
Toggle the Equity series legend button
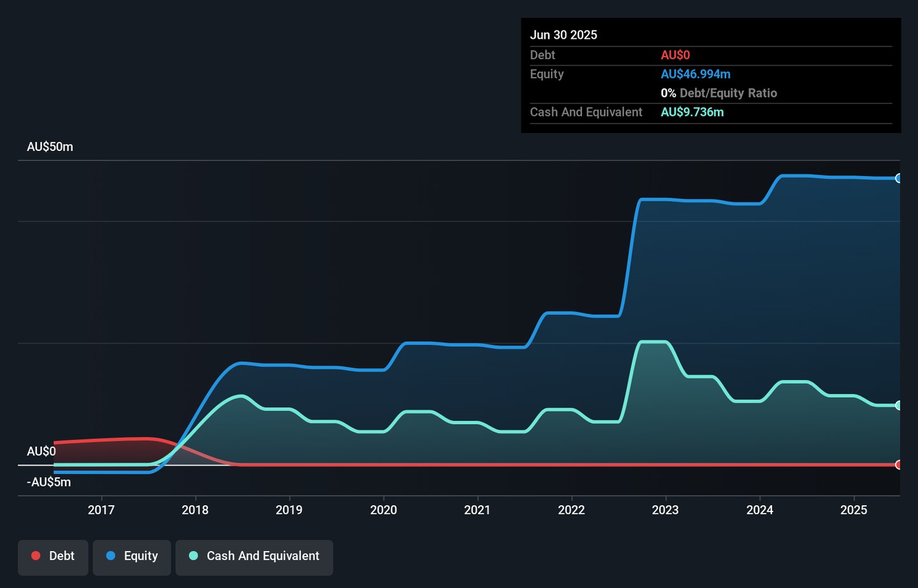[132, 557]
